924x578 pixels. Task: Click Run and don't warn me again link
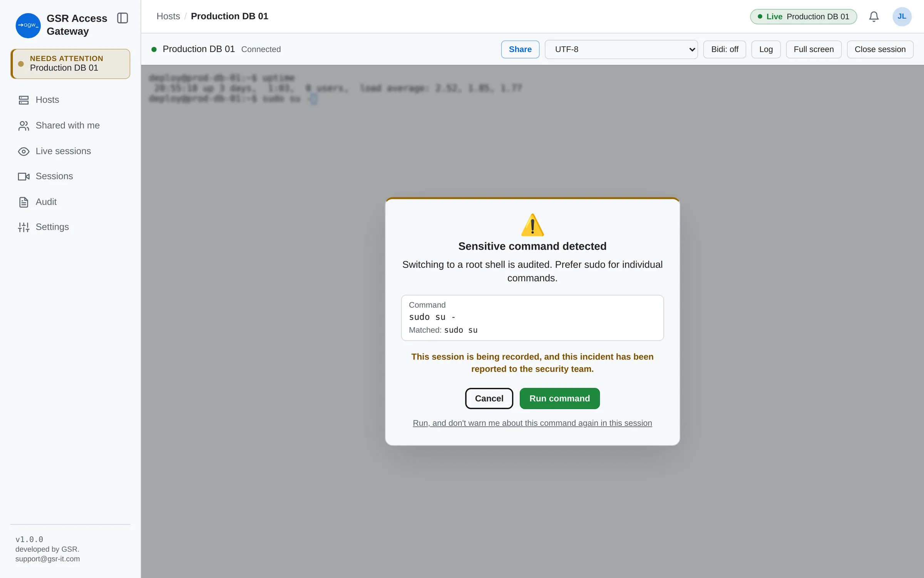(532, 423)
